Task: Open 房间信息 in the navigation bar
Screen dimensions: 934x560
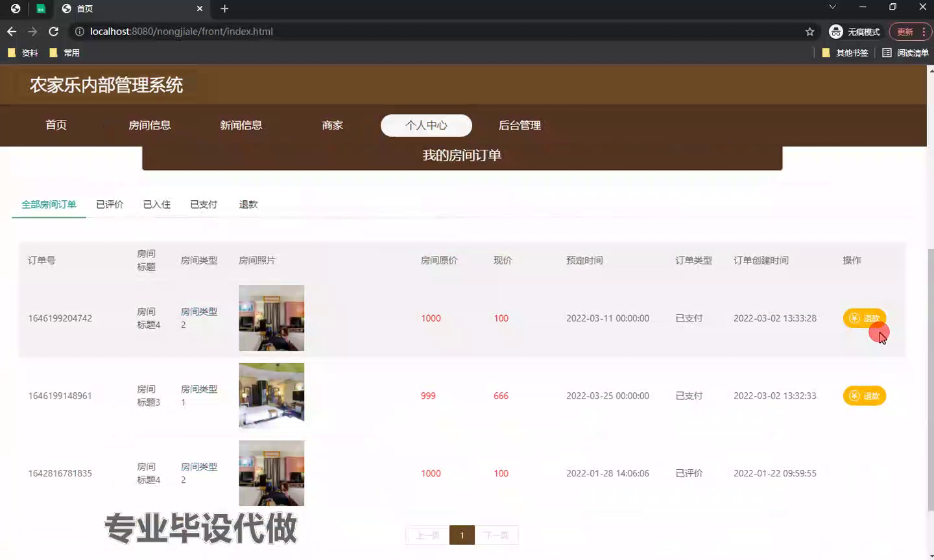Action: pos(149,125)
